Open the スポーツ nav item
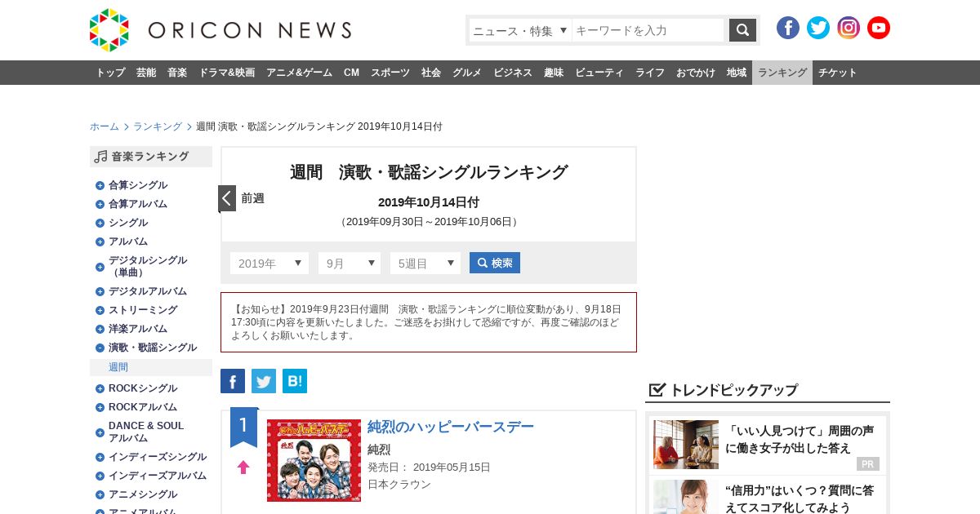Image resolution: width=980 pixels, height=514 pixels. click(390, 73)
